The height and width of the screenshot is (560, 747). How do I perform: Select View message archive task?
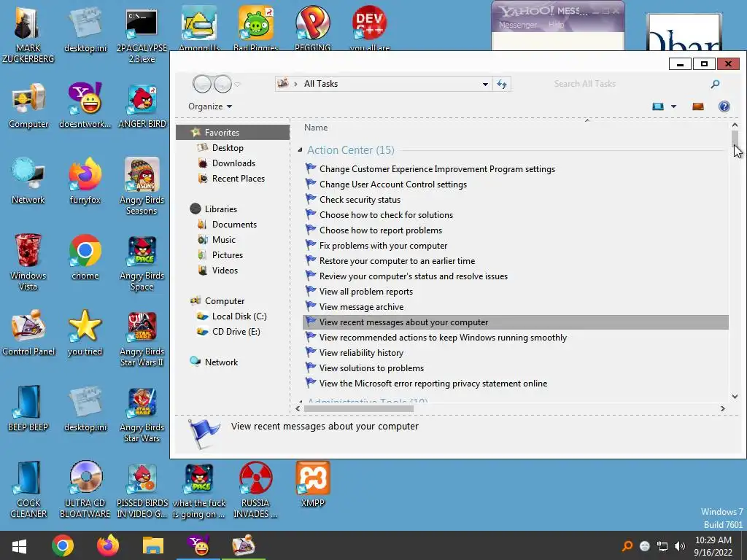[x=361, y=307]
